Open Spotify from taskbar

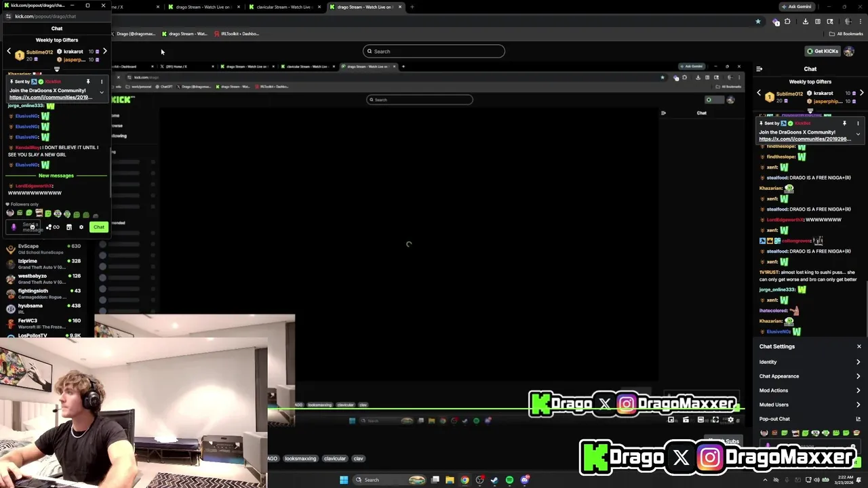tap(509, 480)
